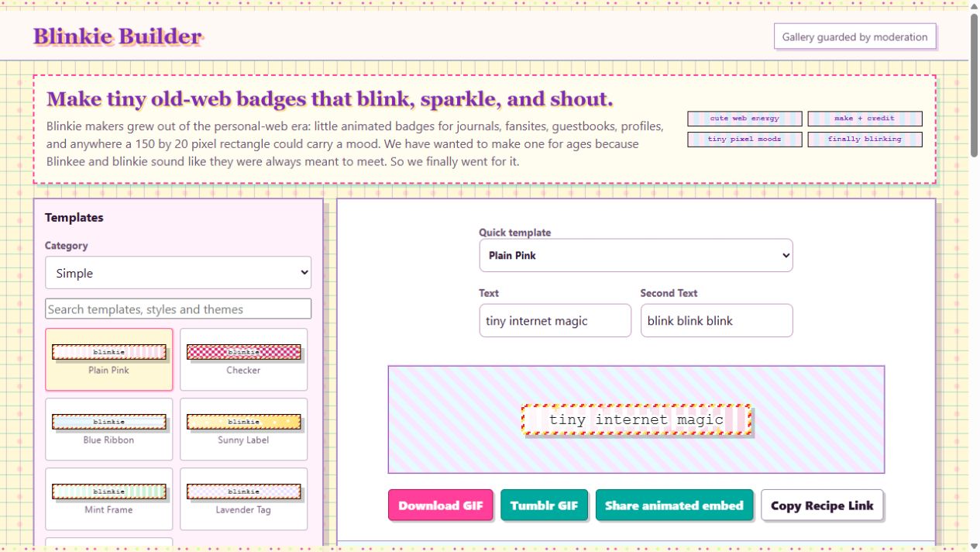
Task: Click the tiny internet magic blinkie preview
Action: (x=636, y=419)
